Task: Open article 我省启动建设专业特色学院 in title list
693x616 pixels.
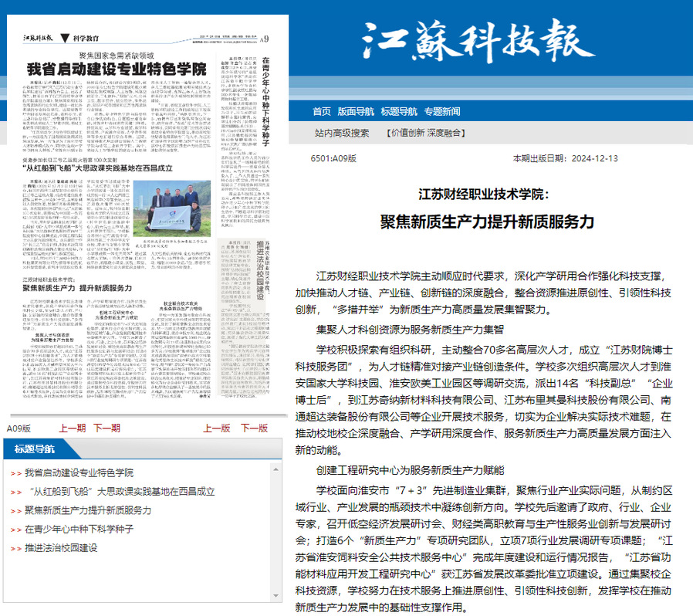Action: point(79,472)
